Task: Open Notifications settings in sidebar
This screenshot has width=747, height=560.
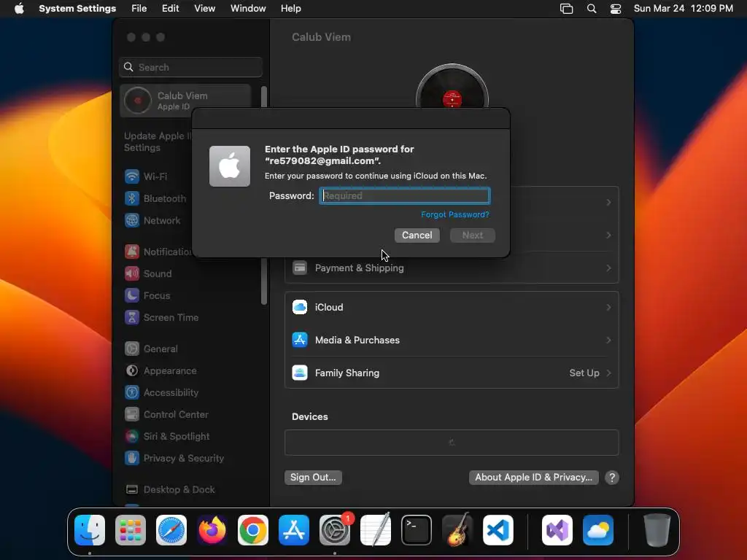Action: click(158, 252)
